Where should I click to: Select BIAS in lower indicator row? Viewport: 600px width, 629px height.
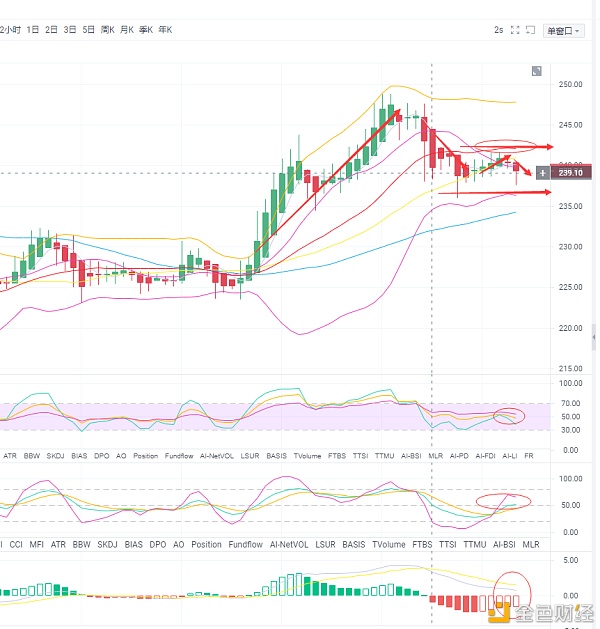134,545
